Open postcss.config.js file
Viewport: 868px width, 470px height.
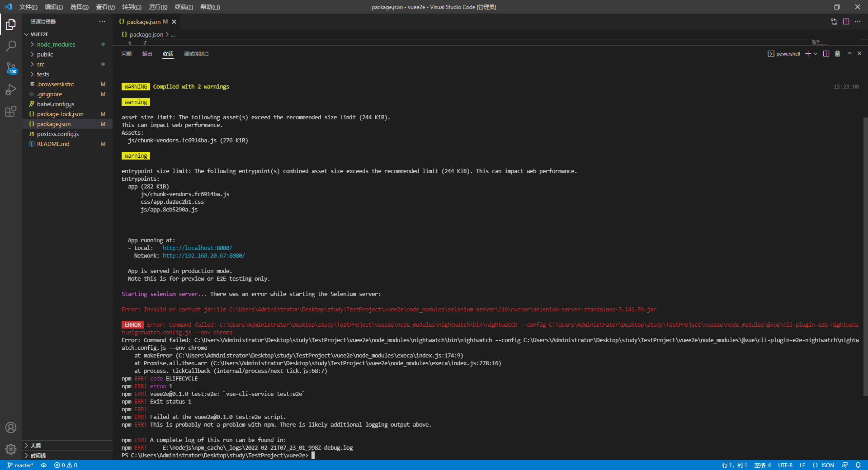click(67, 134)
